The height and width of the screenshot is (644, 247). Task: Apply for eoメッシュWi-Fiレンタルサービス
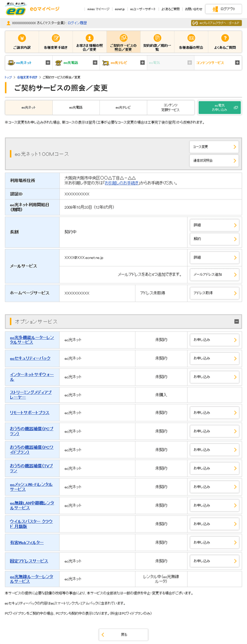click(214, 487)
